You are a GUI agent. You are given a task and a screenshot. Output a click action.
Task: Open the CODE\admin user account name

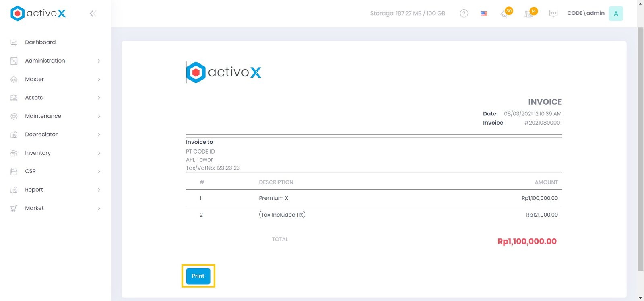(586, 13)
